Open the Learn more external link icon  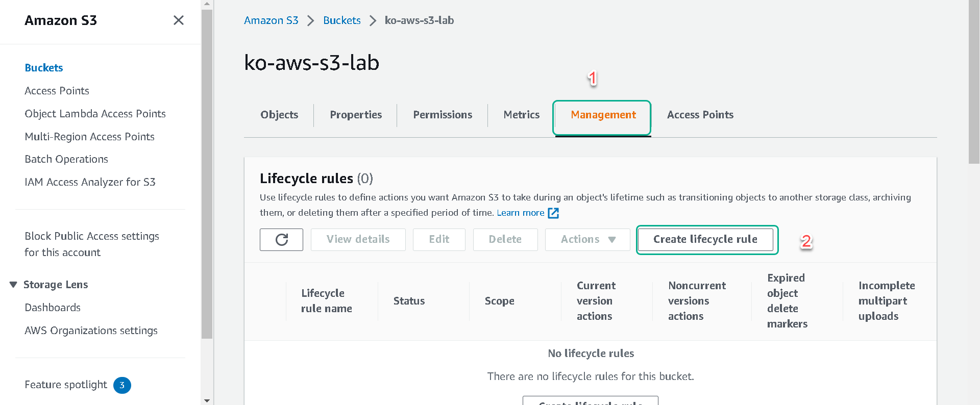(553, 213)
